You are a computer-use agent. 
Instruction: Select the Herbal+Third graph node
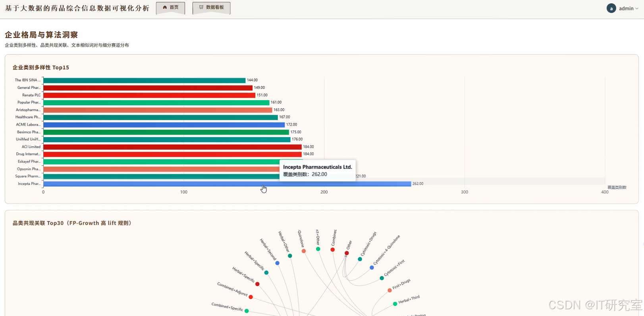pyautogui.click(x=395, y=304)
